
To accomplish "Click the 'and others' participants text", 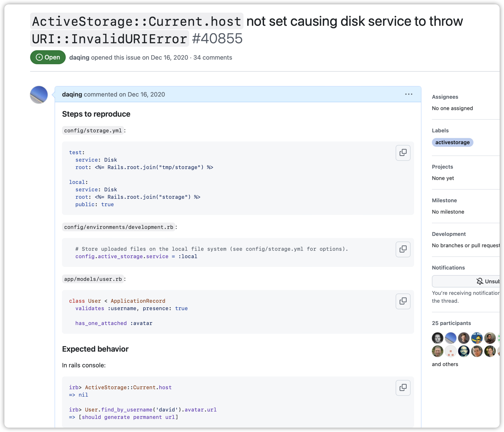I will (445, 364).
